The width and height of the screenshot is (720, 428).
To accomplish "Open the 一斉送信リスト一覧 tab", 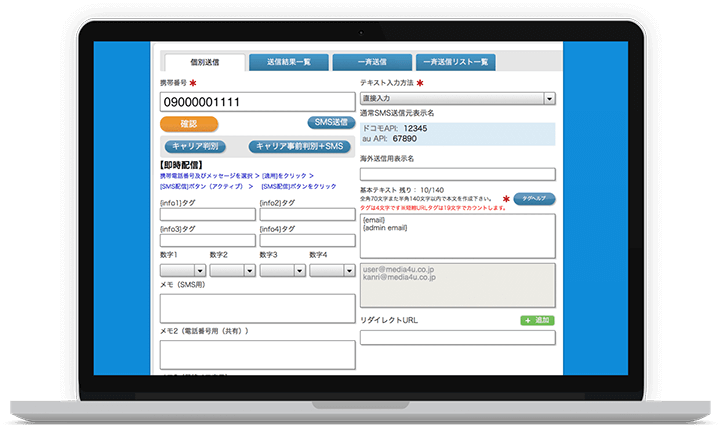I will click(456, 62).
